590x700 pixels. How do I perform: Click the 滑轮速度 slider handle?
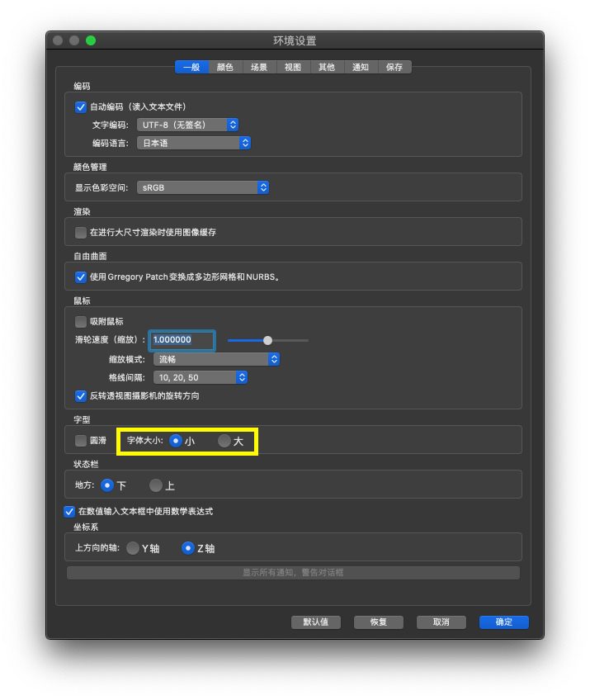pyautogui.click(x=268, y=341)
